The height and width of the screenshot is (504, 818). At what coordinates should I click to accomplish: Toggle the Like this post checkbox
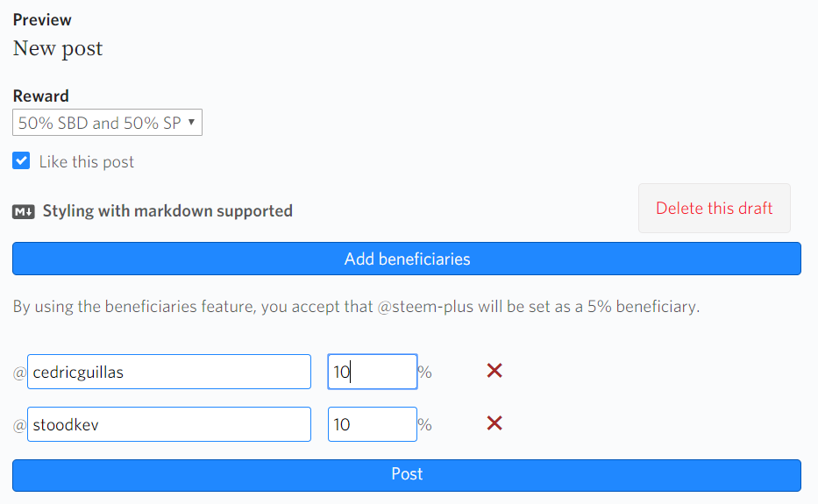point(22,161)
